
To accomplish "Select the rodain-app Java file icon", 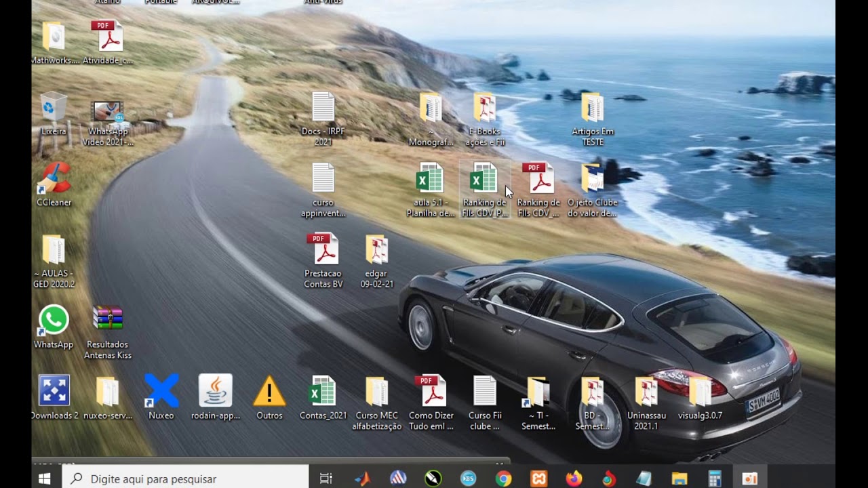I will (x=216, y=391).
